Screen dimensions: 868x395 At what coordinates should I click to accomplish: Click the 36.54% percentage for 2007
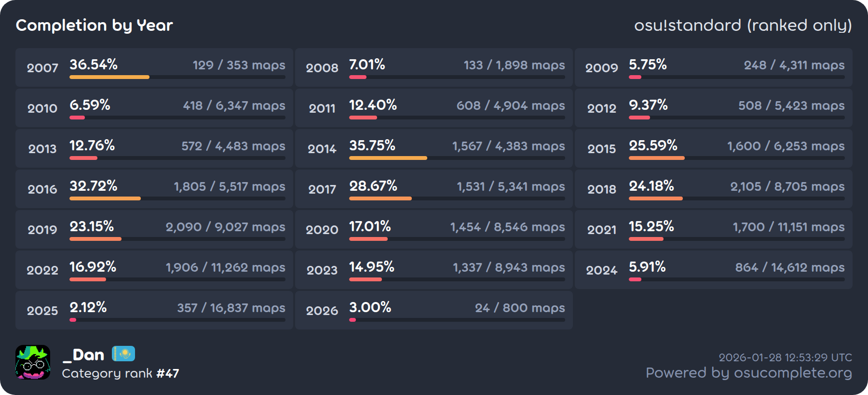coord(94,65)
